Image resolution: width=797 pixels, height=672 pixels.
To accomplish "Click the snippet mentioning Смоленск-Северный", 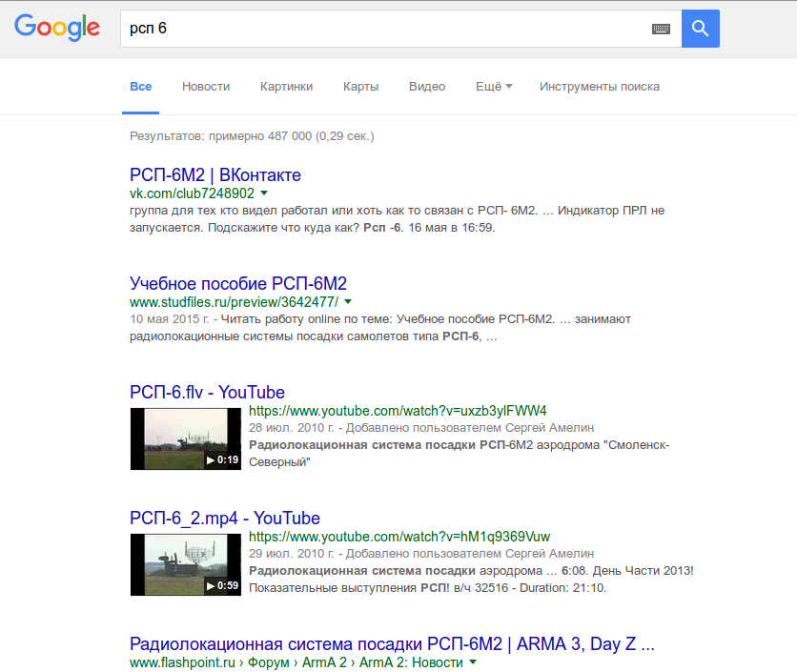I will pos(459,454).
